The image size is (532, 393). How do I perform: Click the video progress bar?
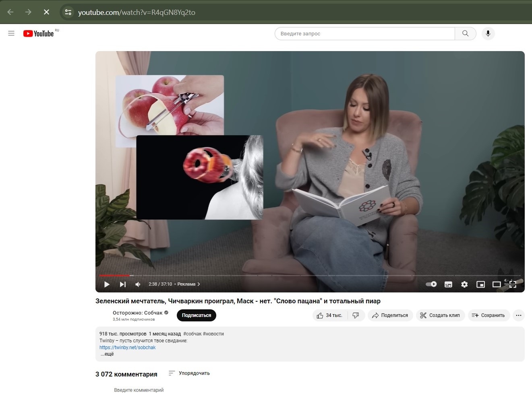(x=282, y=276)
